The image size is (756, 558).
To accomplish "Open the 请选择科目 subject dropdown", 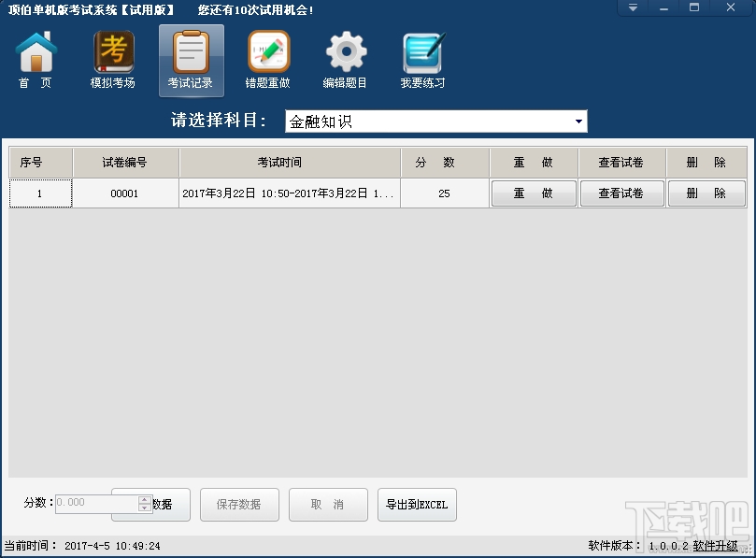I will (435, 121).
